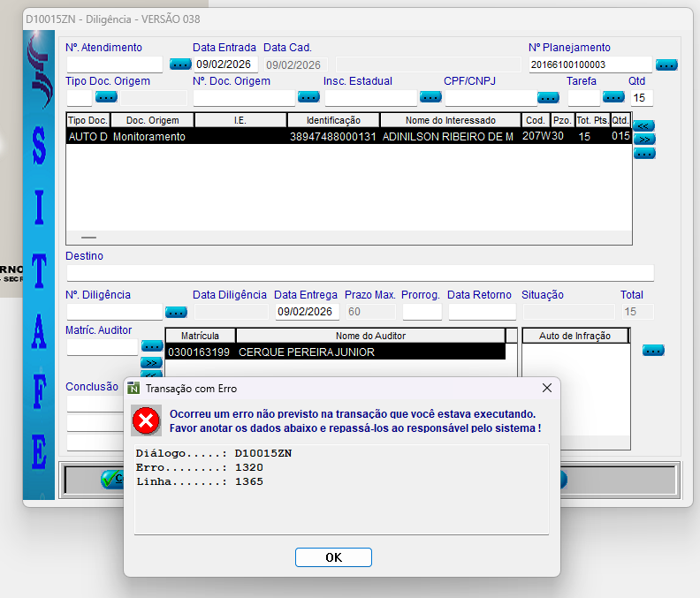Open lookup button beside Nº. Diligência
The height and width of the screenshot is (598, 700).
[176, 312]
